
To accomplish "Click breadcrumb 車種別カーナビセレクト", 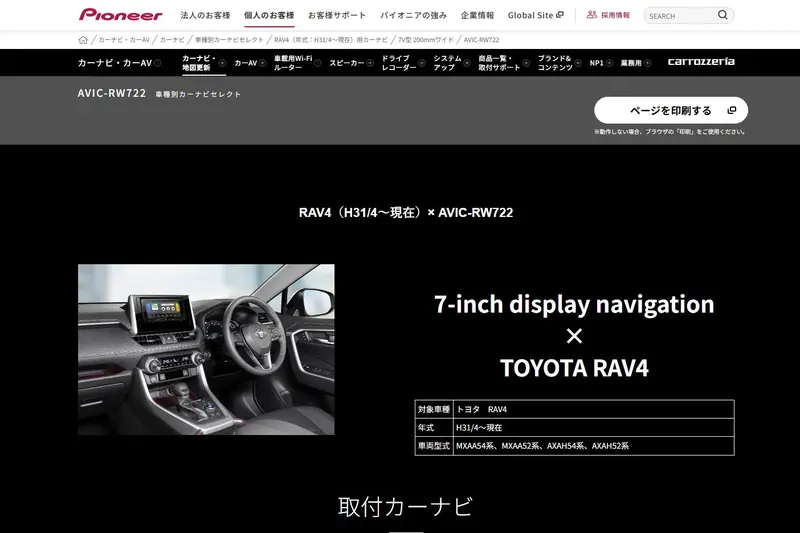I will click(x=229, y=40).
